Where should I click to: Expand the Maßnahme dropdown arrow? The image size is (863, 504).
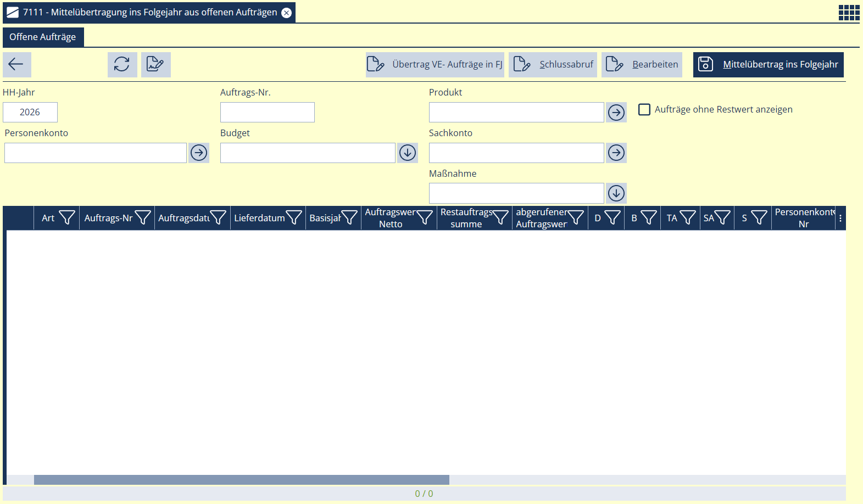(x=616, y=193)
